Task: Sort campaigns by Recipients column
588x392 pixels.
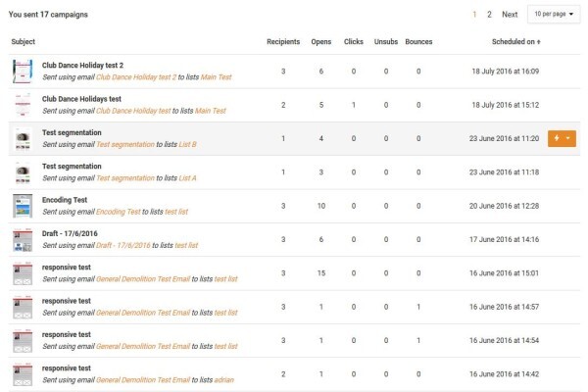Action: [x=283, y=41]
